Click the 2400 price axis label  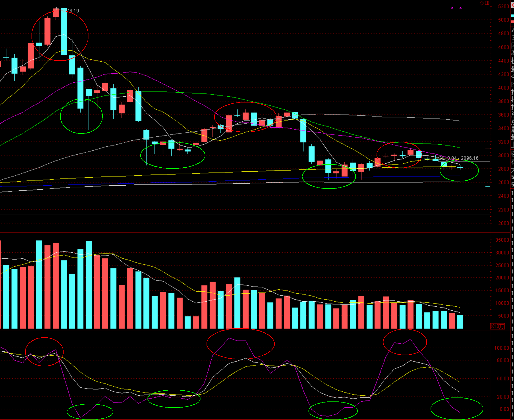tap(503, 196)
